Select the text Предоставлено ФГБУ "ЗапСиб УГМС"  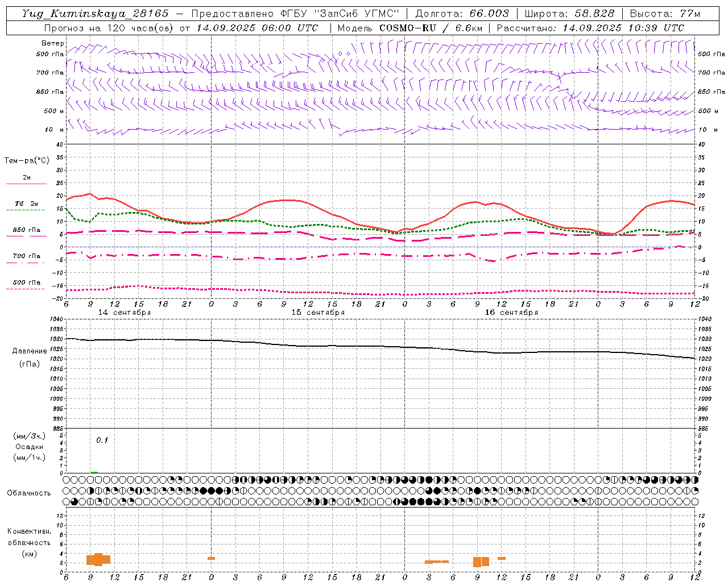(x=295, y=14)
